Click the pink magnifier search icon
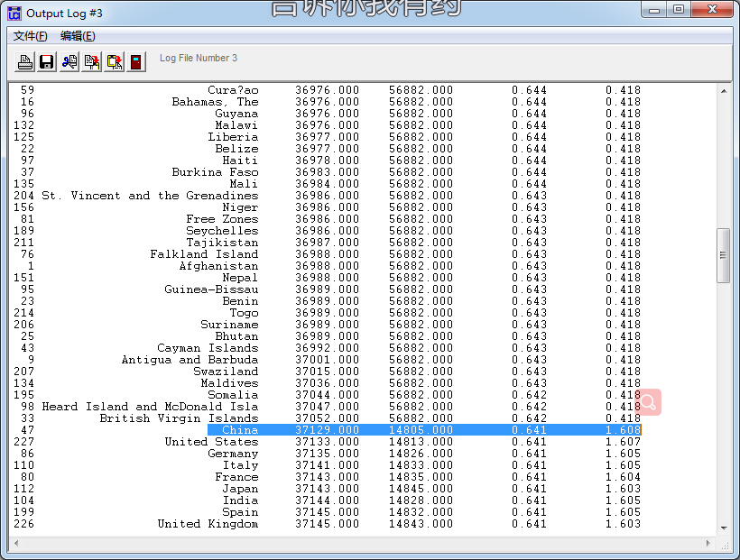Image resolution: width=740 pixels, height=560 pixels. point(648,402)
